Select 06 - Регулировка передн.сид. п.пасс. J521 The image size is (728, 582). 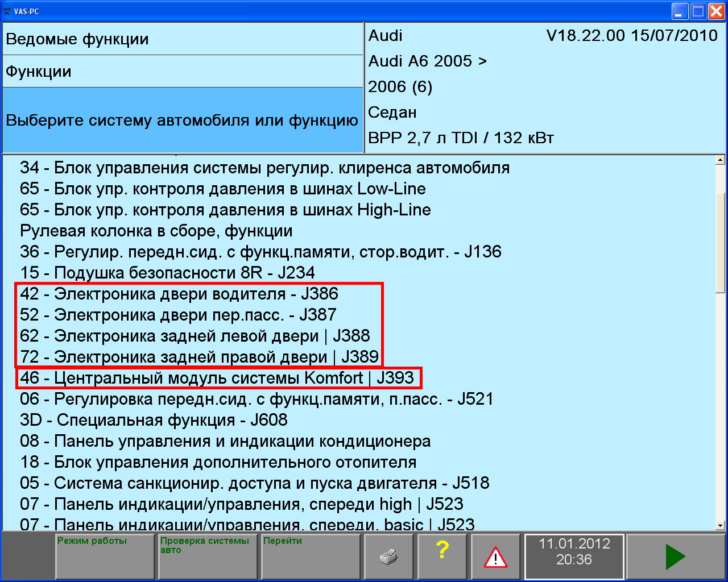[257, 399]
